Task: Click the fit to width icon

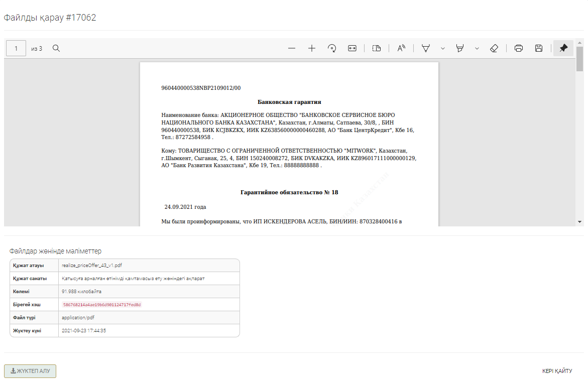Action: (x=352, y=48)
